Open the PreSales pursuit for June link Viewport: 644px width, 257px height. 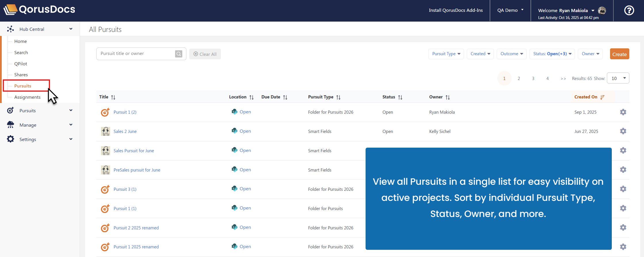click(x=137, y=170)
